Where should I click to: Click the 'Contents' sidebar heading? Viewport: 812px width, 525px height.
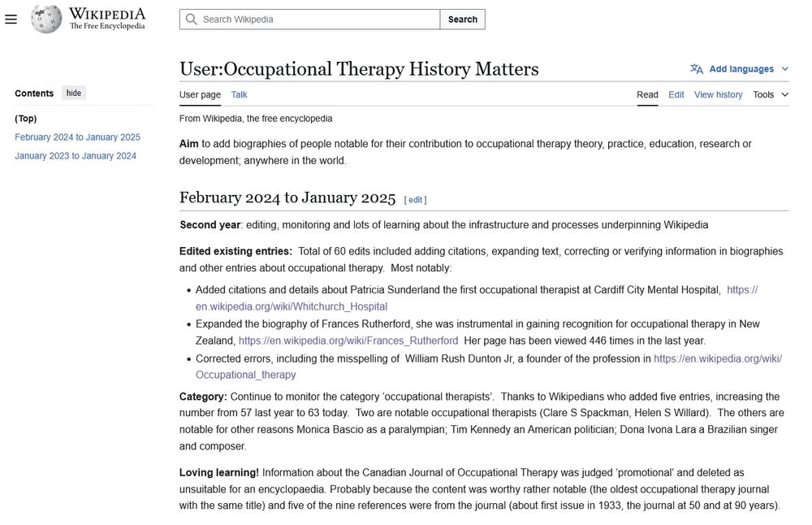tap(34, 93)
